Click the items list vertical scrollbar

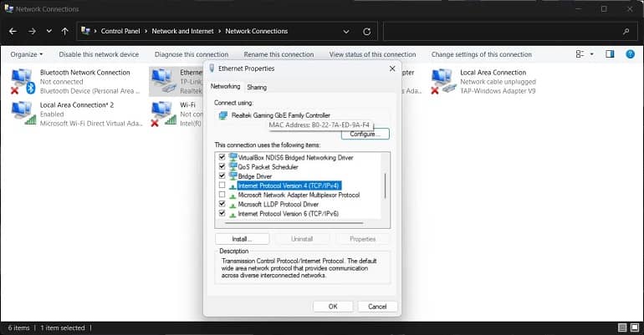[386, 186]
